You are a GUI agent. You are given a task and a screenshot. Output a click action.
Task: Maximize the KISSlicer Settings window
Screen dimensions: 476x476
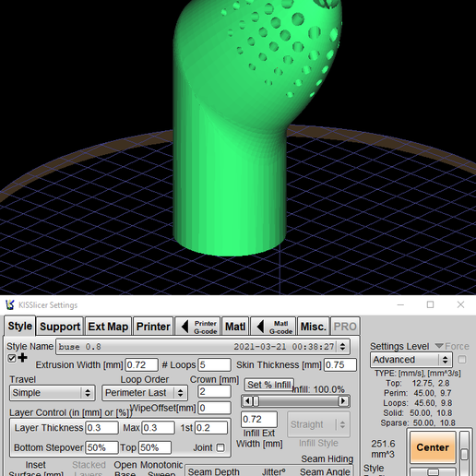pyautogui.click(x=431, y=304)
